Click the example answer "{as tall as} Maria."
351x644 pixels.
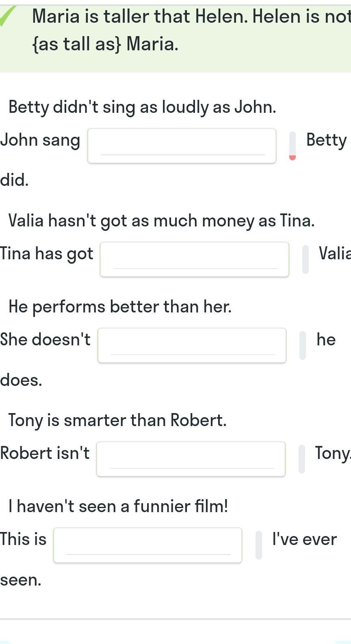pos(105,44)
